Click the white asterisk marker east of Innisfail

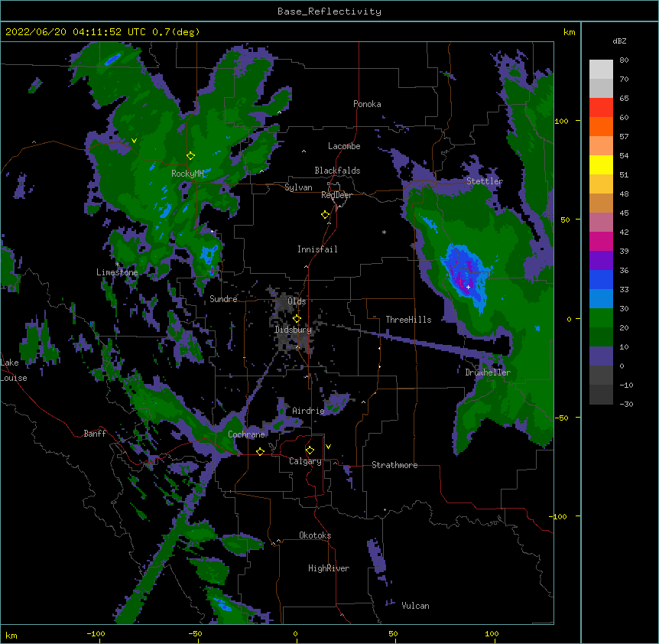[x=384, y=233]
